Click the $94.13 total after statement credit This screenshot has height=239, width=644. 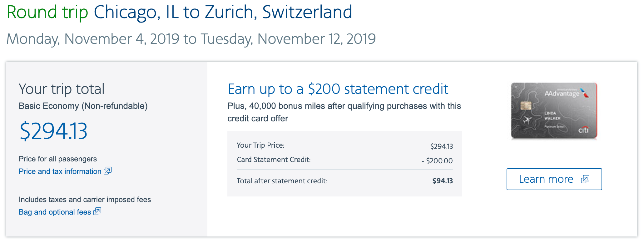[x=442, y=181]
